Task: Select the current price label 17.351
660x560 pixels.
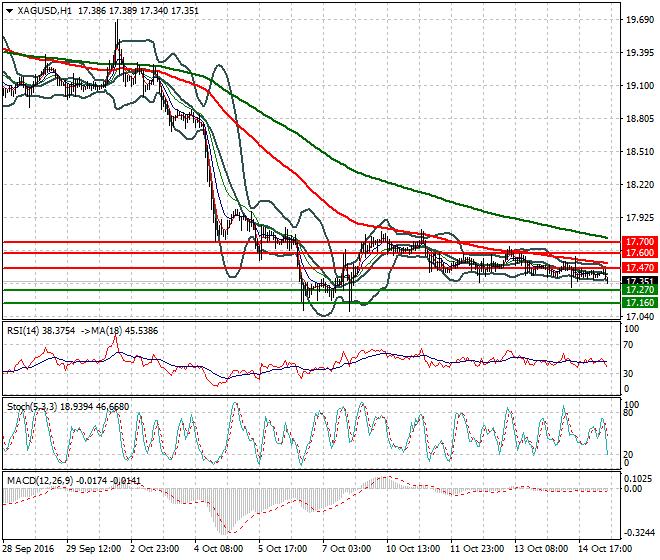Action: (640, 280)
